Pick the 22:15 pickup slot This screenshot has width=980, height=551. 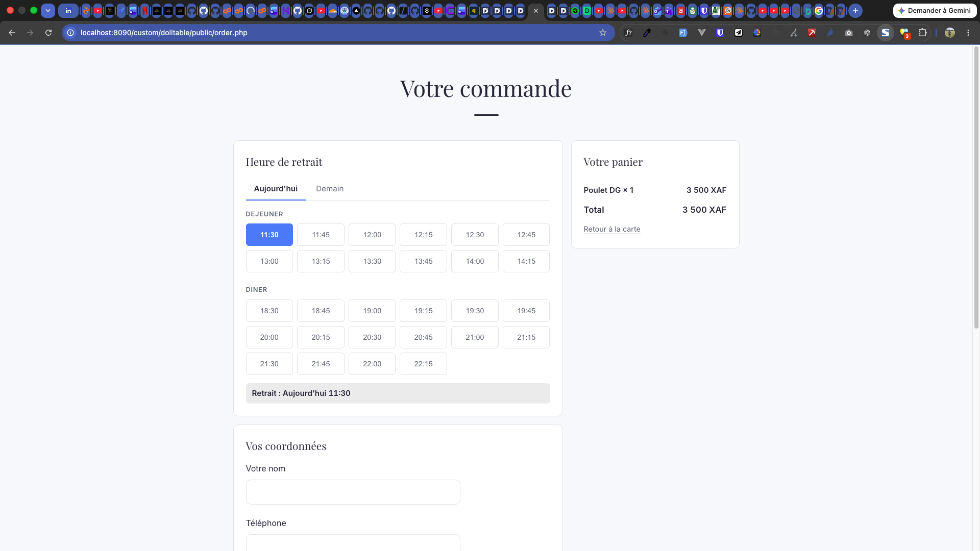point(423,364)
